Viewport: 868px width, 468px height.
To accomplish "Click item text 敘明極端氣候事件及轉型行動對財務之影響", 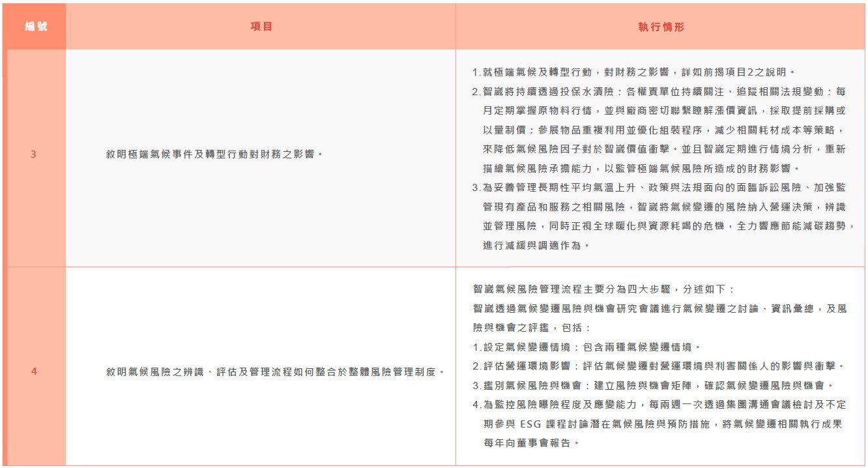I will click(x=215, y=154).
